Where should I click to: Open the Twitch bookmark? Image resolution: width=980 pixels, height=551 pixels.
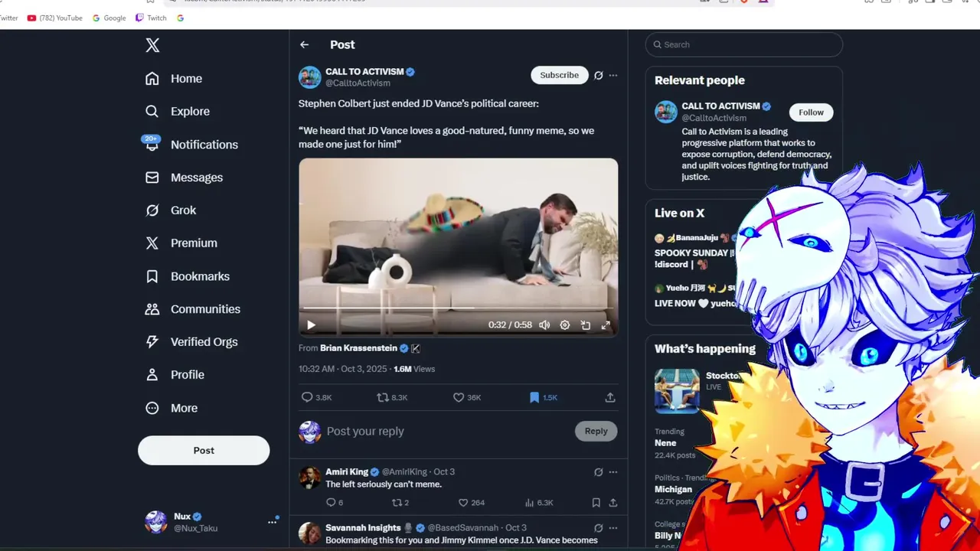point(151,18)
